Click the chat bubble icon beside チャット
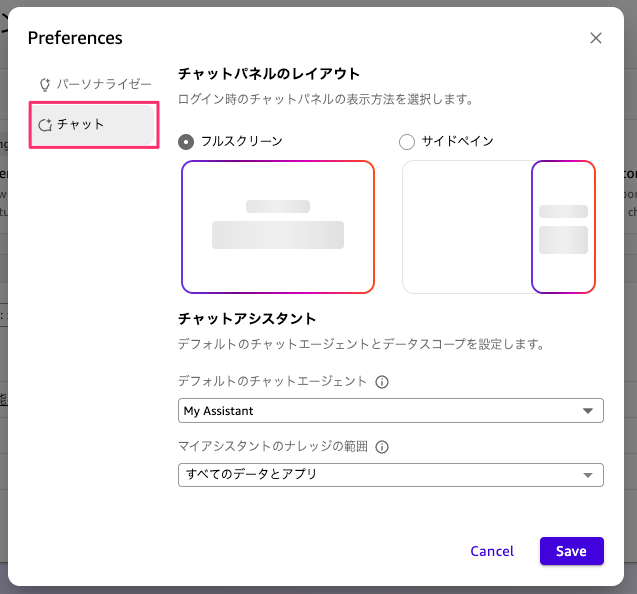Image resolution: width=637 pixels, height=594 pixels. (x=45, y=125)
